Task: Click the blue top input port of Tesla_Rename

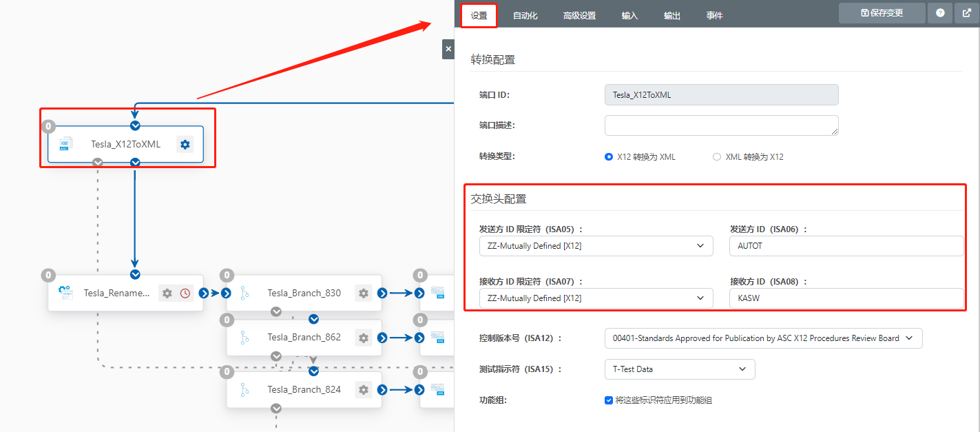Action: [135, 274]
